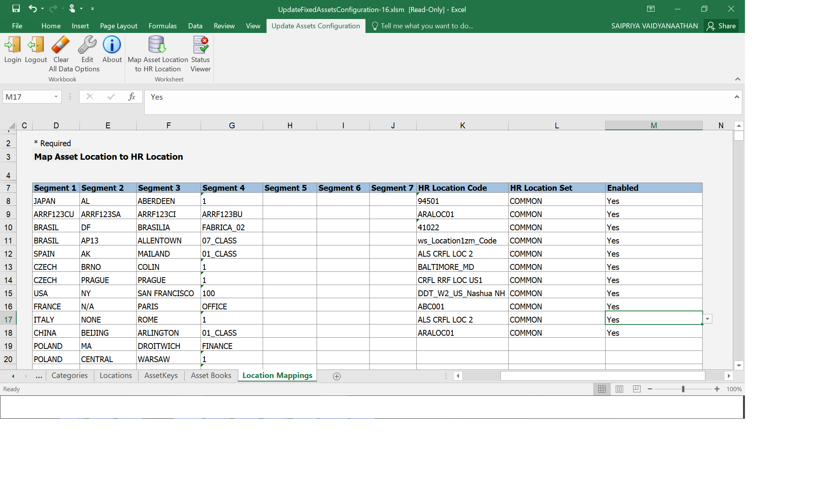Click the zoom in plus button

[717, 389]
